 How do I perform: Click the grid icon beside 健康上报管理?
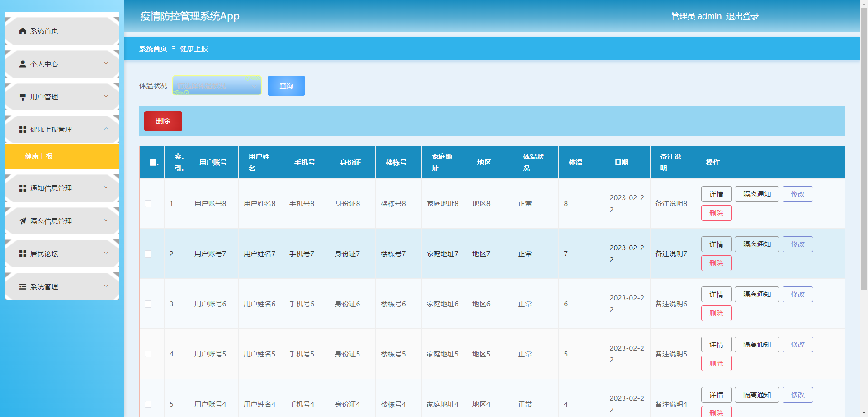coord(23,130)
